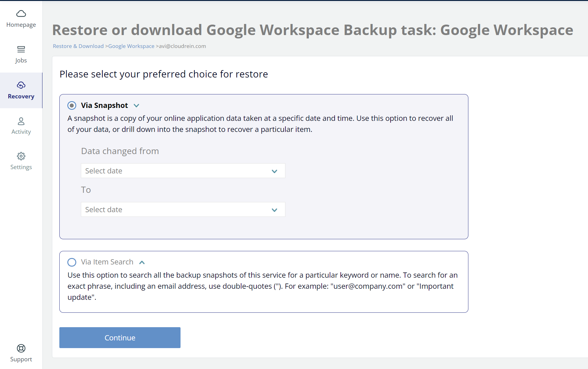Open the Data changed from date dropdown
This screenshot has width=588, height=369.
coord(183,171)
